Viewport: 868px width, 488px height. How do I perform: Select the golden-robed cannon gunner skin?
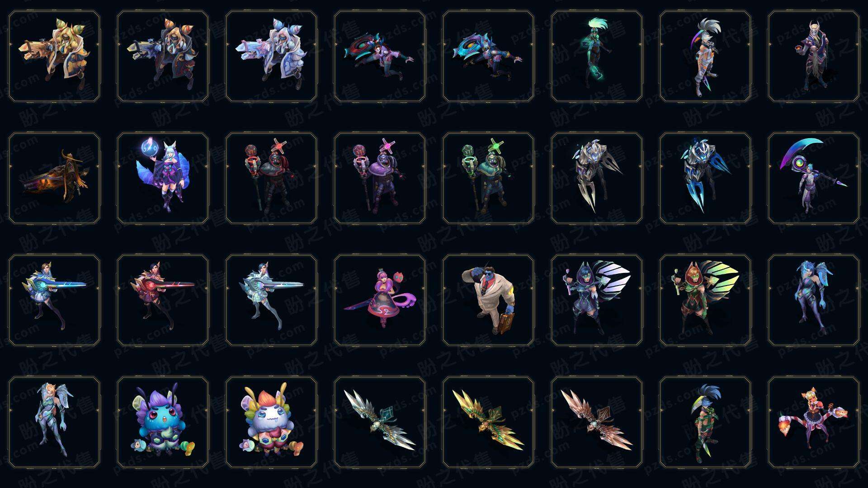pyautogui.click(x=54, y=56)
